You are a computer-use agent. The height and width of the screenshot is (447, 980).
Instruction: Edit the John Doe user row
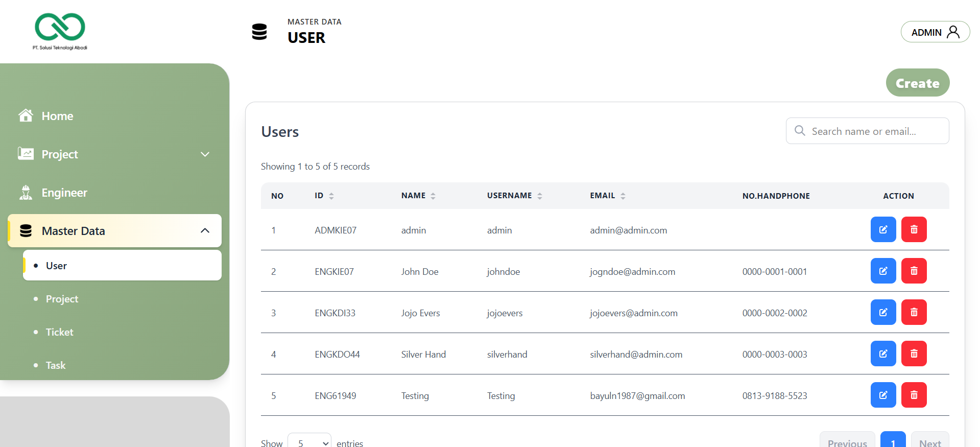(x=883, y=271)
